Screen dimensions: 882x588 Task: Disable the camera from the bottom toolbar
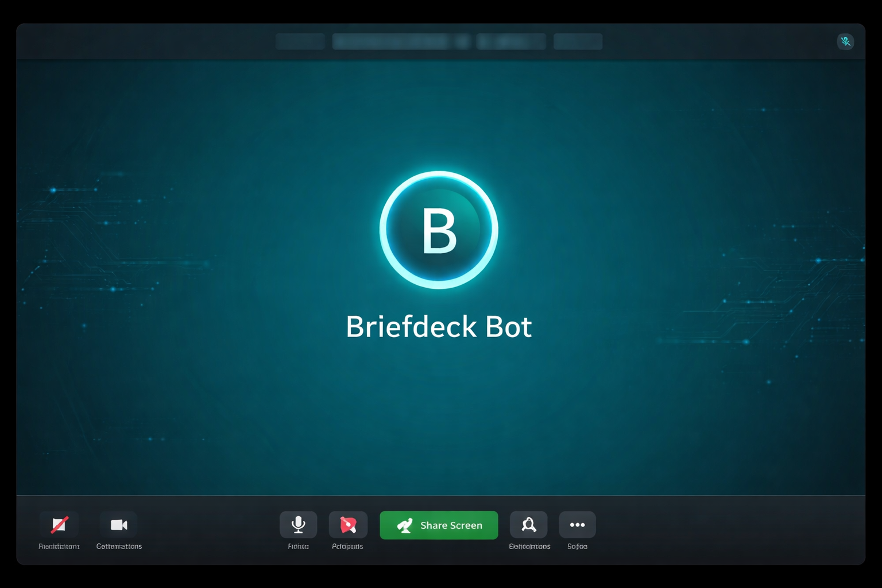(119, 524)
